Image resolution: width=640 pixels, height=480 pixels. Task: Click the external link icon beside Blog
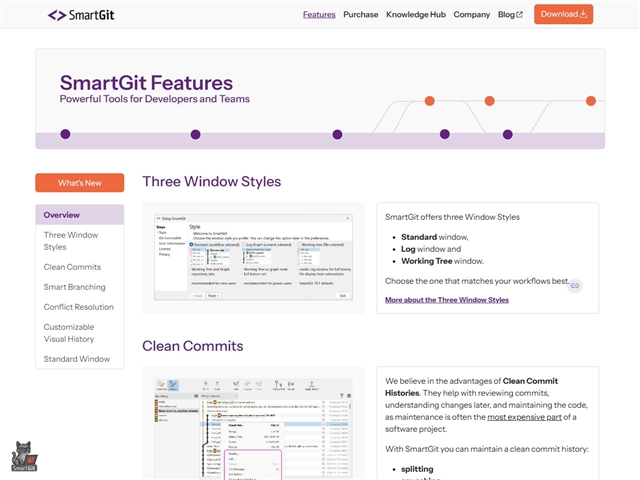519,15
